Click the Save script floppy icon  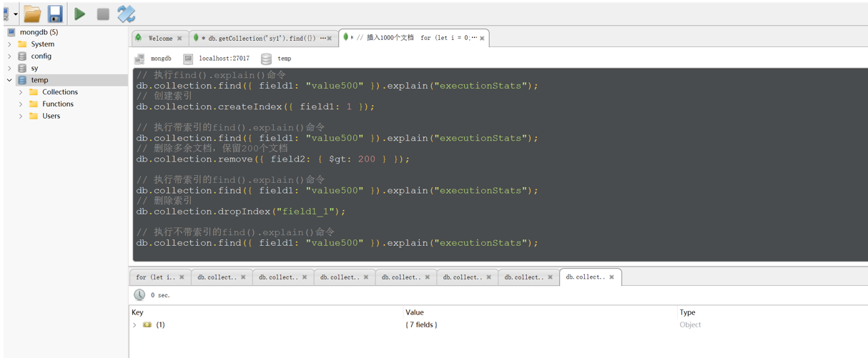coord(55,14)
